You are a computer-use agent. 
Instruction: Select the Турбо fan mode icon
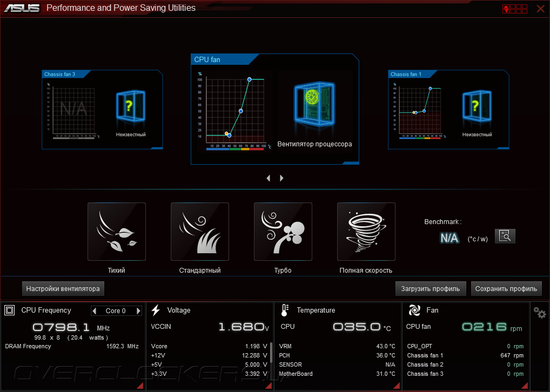283,232
